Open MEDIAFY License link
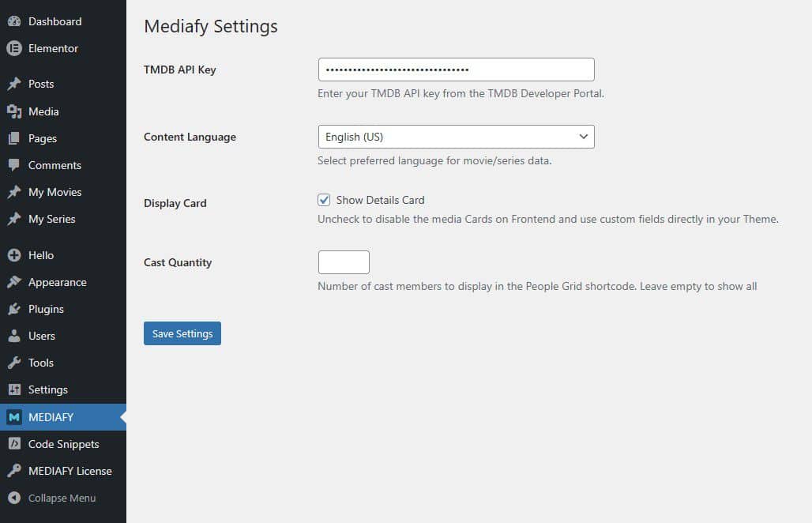Viewport: 812px width, 523px height. (x=63, y=471)
